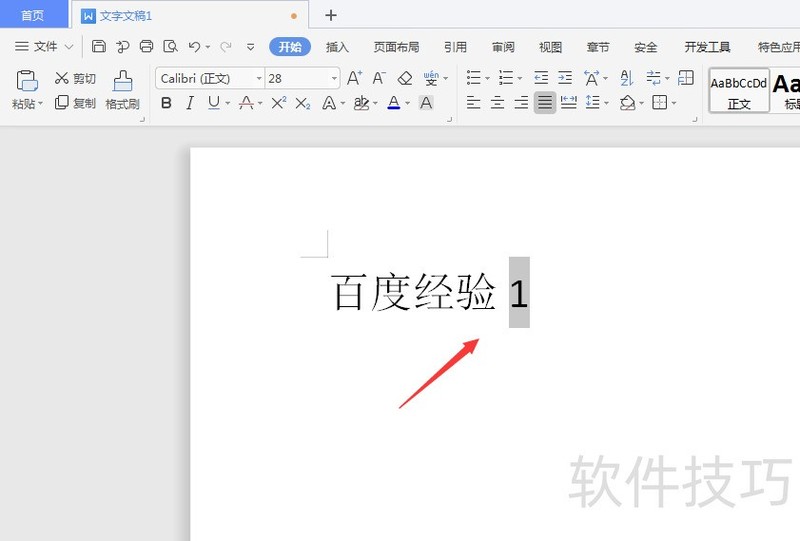Click the text highlight color button
Screen dimensions: 800x541
(x=361, y=103)
